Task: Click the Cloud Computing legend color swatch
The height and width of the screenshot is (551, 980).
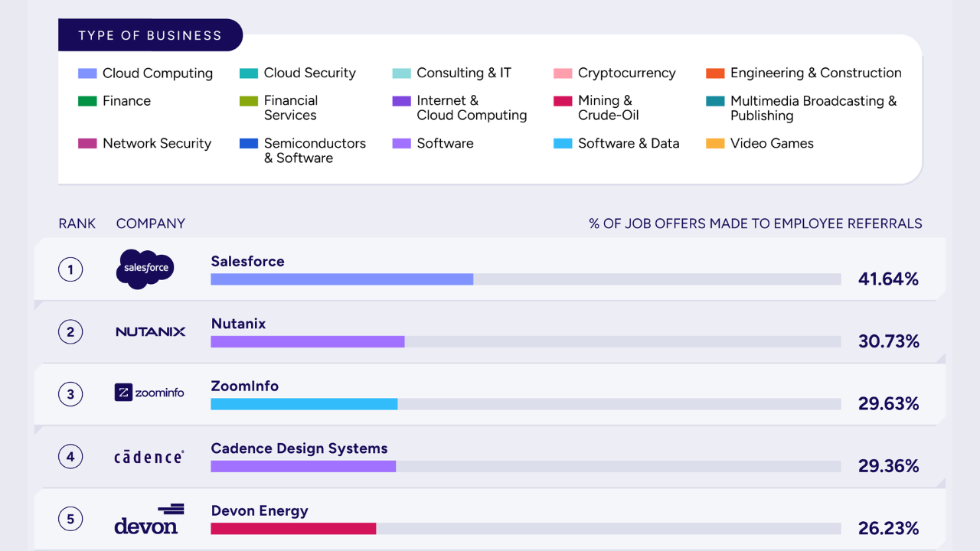Action: tap(87, 73)
